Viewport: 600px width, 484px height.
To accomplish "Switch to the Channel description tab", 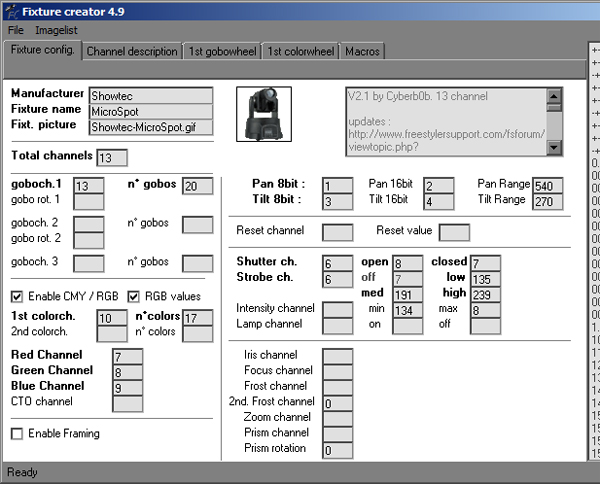I will pyautogui.click(x=132, y=51).
